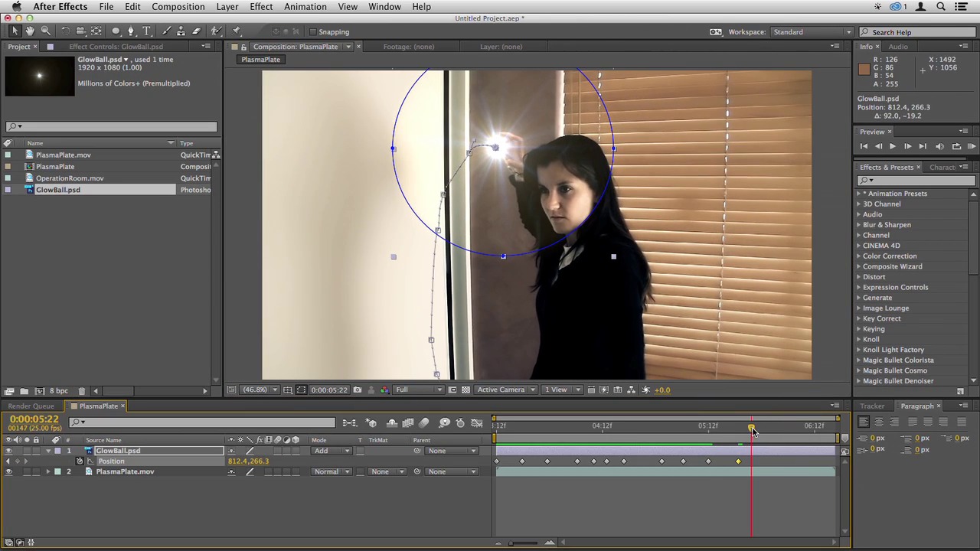Switch to the Render Queue tab
Image resolution: width=980 pixels, height=551 pixels.
click(31, 406)
